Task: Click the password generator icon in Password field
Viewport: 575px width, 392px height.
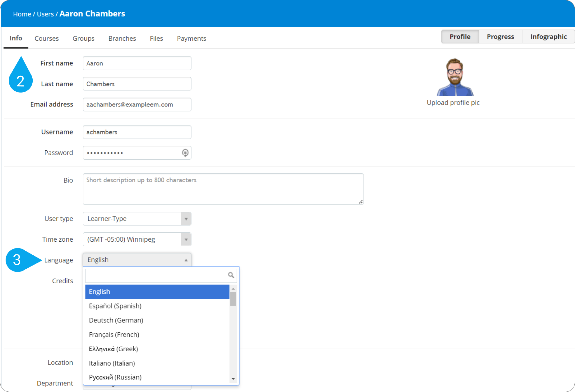Action: click(x=185, y=153)
